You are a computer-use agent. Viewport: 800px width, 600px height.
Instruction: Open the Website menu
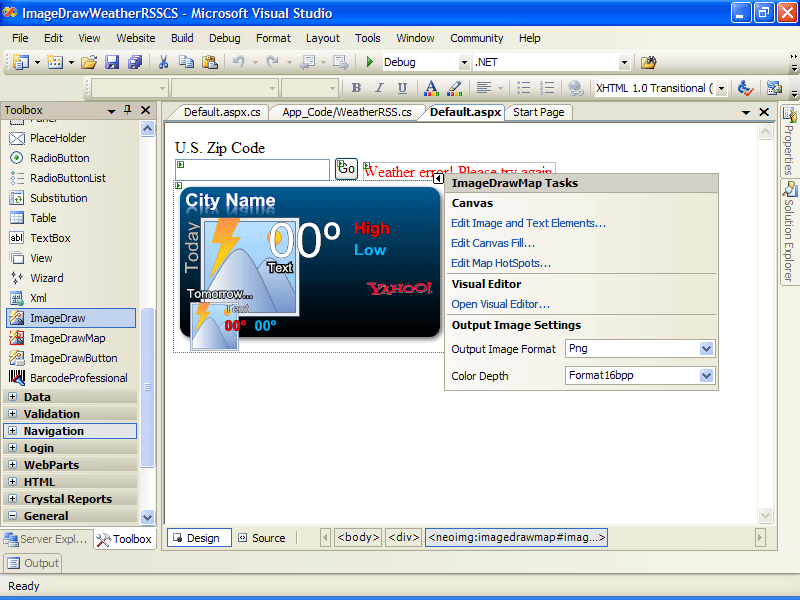136,38
